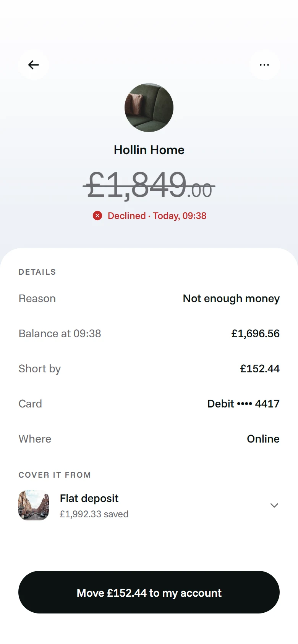Viewport: 298px width, 644px height.
Task: Tap the Declined Today 09:38 status text
Action: tap(157, 216)
